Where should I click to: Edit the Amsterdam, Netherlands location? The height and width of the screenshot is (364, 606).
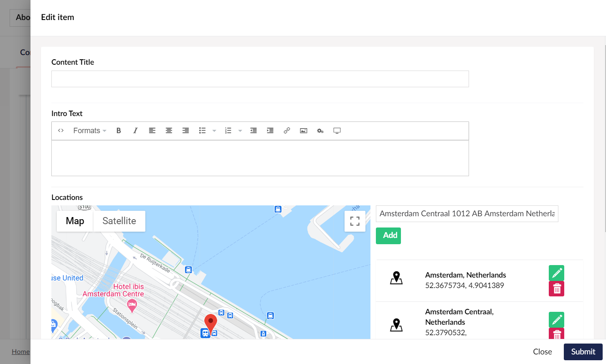(x=556, y=273)
